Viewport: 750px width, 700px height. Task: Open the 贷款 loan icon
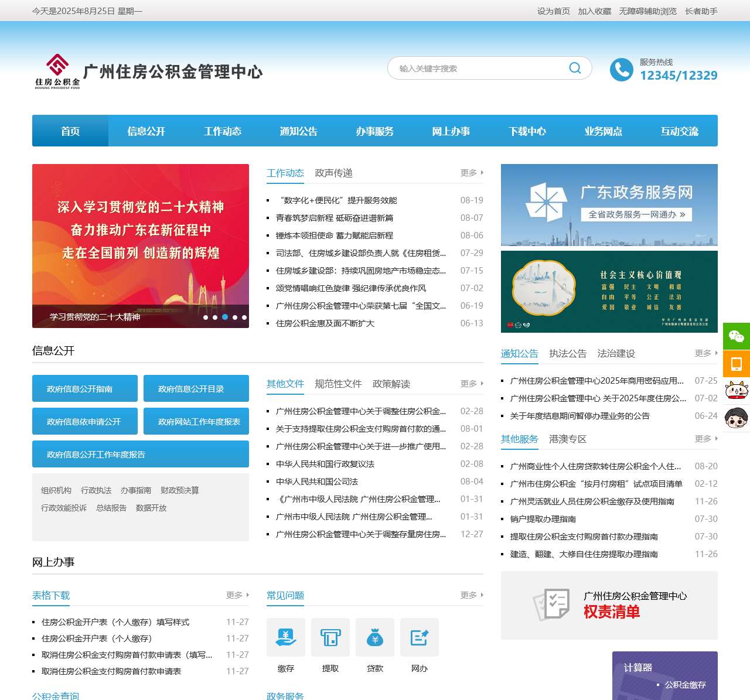click(x=375, y=637)
